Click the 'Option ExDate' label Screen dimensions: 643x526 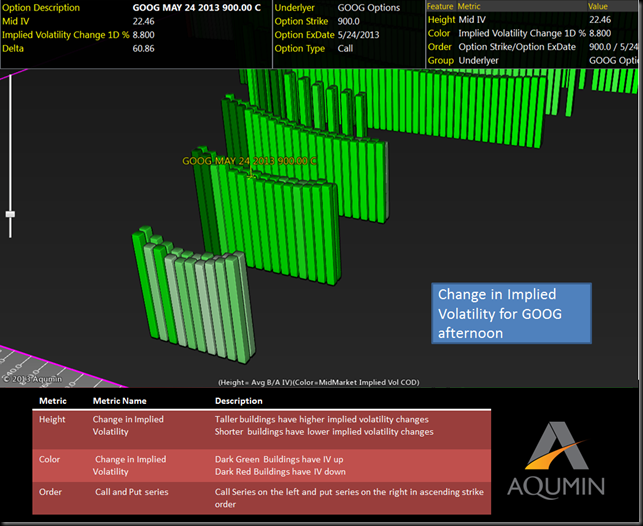coord(304,35)
